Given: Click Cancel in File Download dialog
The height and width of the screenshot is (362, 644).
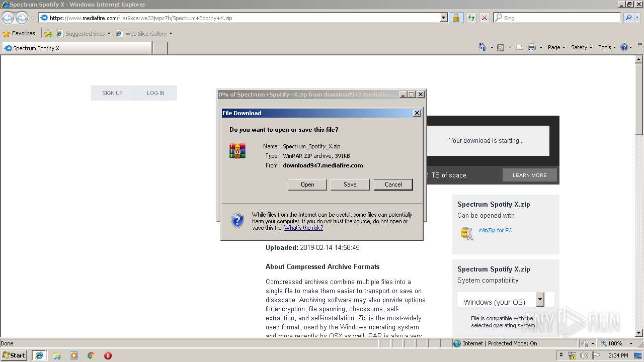Looking at the screenshot, I should 393,185.
